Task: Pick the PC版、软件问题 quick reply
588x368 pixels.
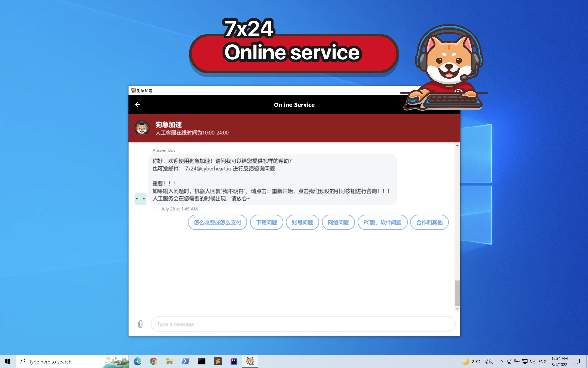Action: point(383,222)
